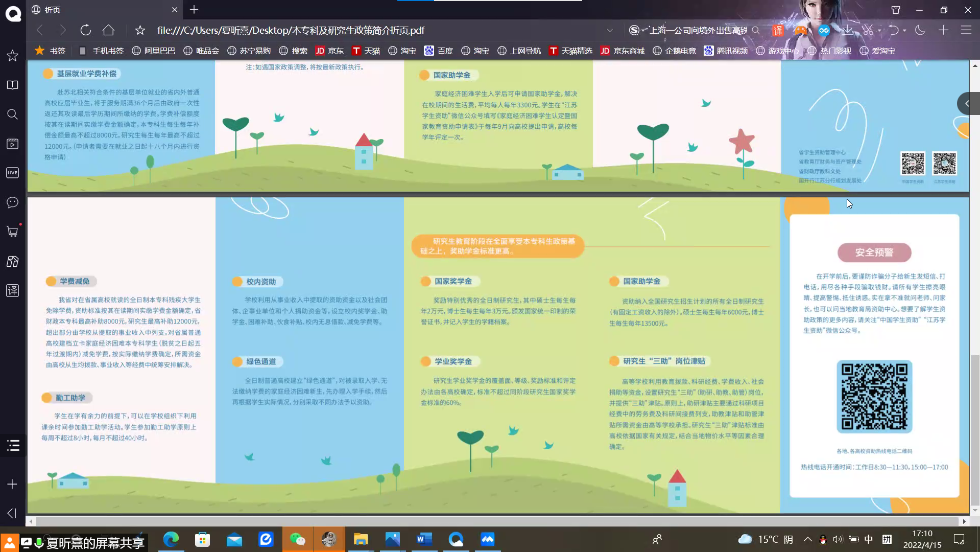
Task: Toggle night mode moon icon
Action: tap(920, 30)
